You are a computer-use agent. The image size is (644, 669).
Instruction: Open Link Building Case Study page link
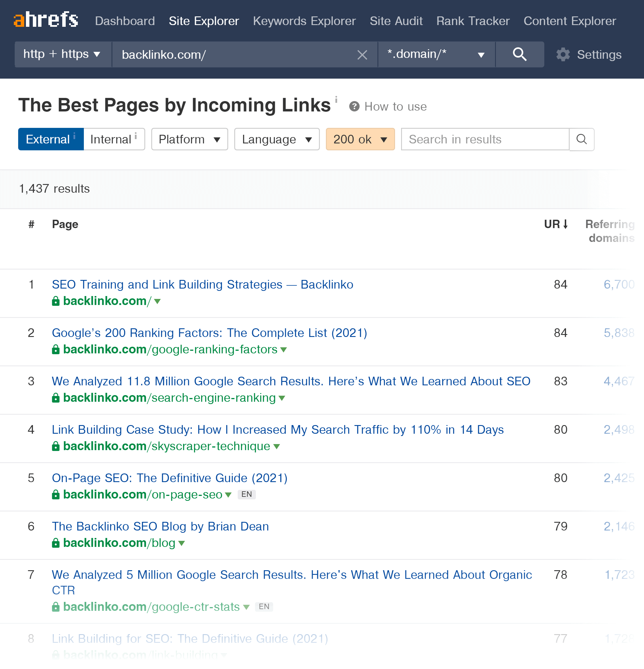(277, 430)
